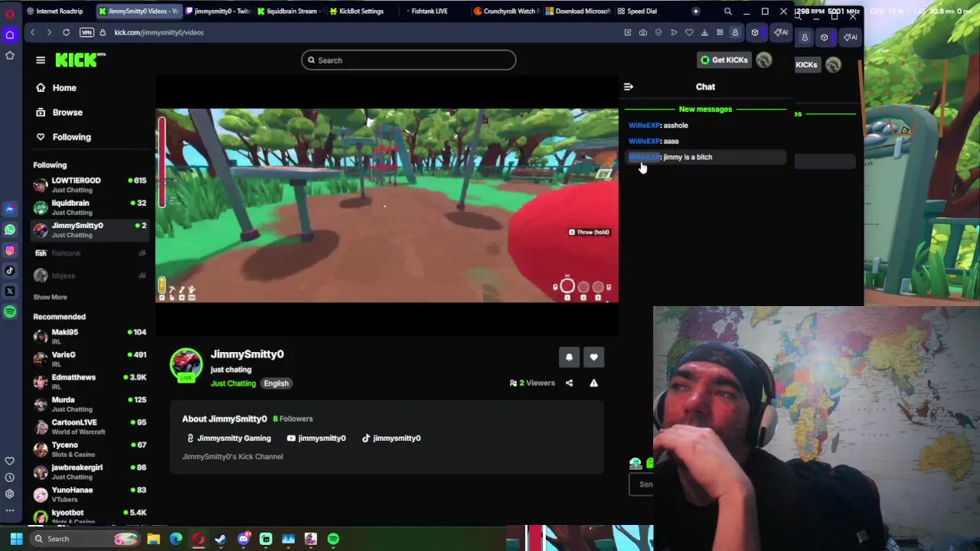This screenshot has width=980, height=551.
Task: Open Tyceno recommended channel
Action: pyautogui.click(x=90, y=449)
